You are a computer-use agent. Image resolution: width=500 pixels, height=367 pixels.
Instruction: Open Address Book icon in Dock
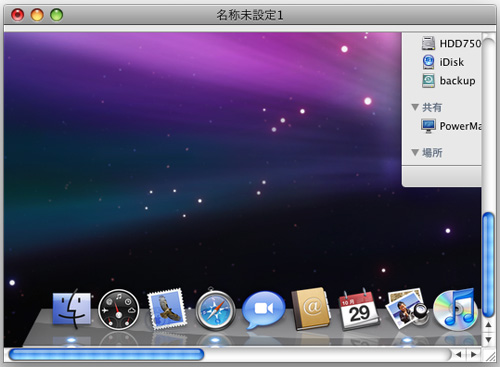(x=311, y=309)
